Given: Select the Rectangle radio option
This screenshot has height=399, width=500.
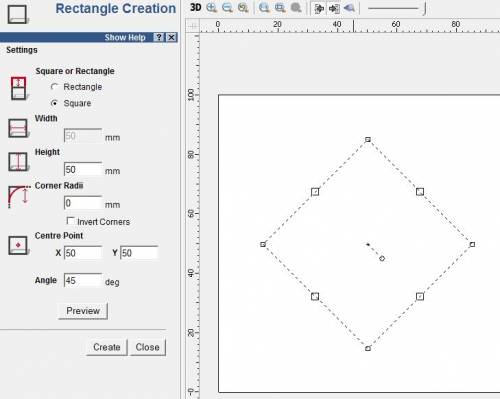Looking at the screenshot, I should coord(54,87).
